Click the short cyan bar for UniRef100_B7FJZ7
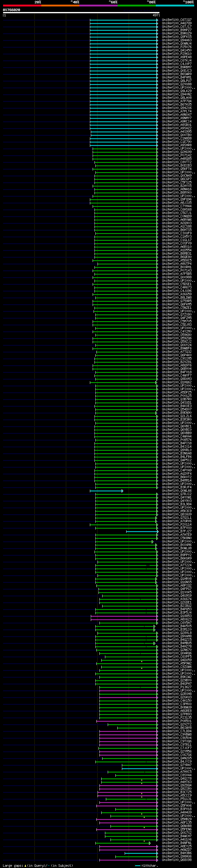This screenshot has width=197, height=868. click(x=142, y=531)
